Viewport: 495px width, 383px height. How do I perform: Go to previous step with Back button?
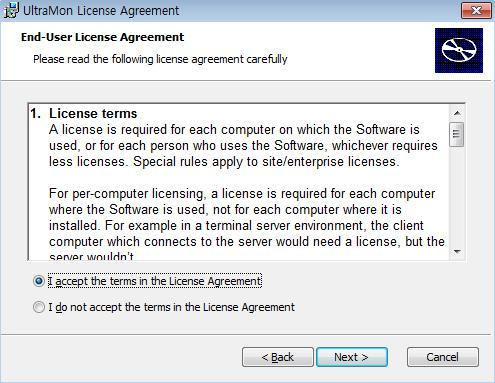278,357
